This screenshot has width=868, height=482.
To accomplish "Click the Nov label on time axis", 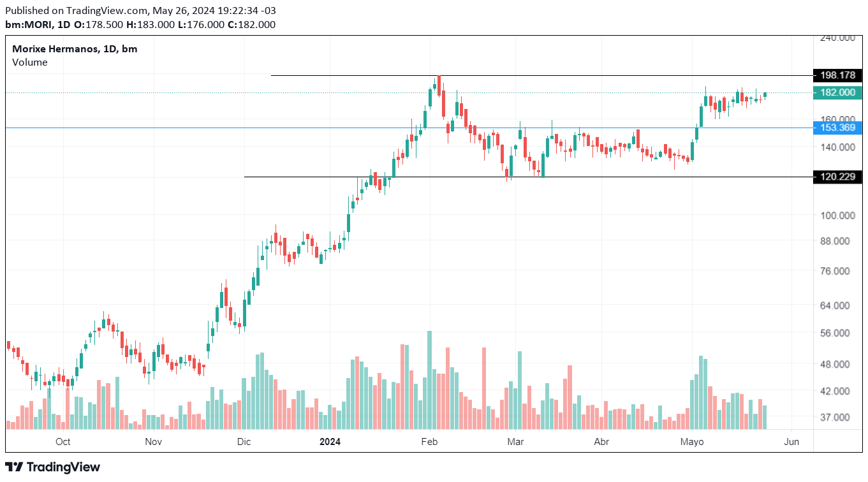I will point(153,441).
